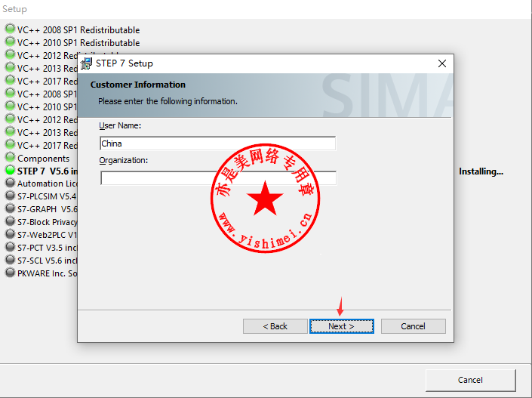Focus the User Name field containing China
The image size is (532, 398).
218,143
